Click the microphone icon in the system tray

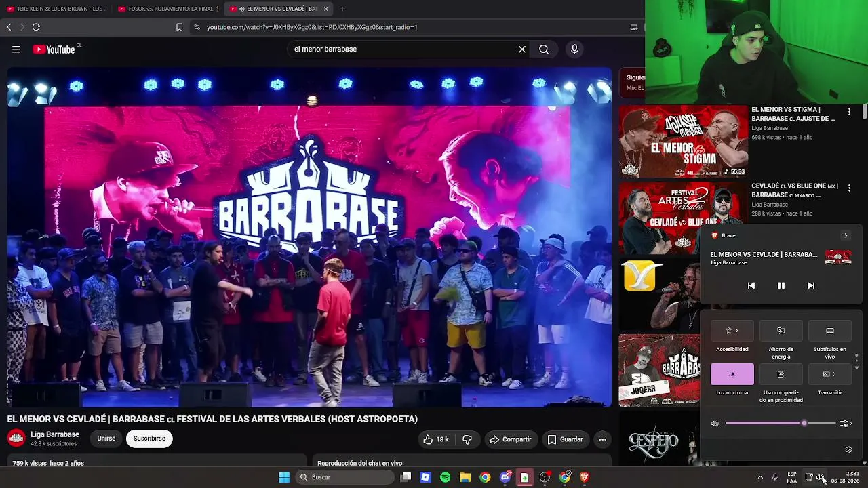tap(775, 477)
